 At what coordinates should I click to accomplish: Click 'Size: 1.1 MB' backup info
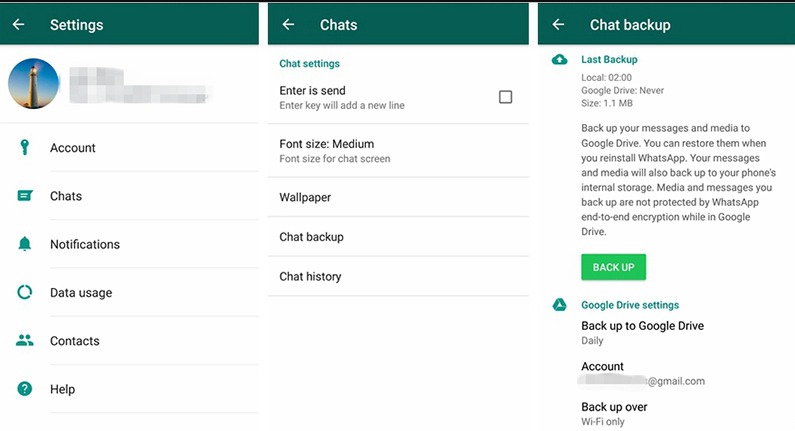coord(607,103)
